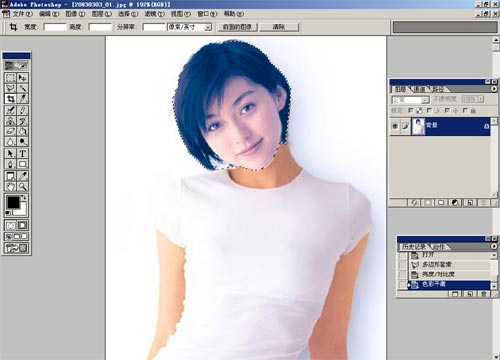Open the History palette flyout menu arrow
Image resolution: width=500 pixels, height=360 pixels.
[x=493, y=246]
